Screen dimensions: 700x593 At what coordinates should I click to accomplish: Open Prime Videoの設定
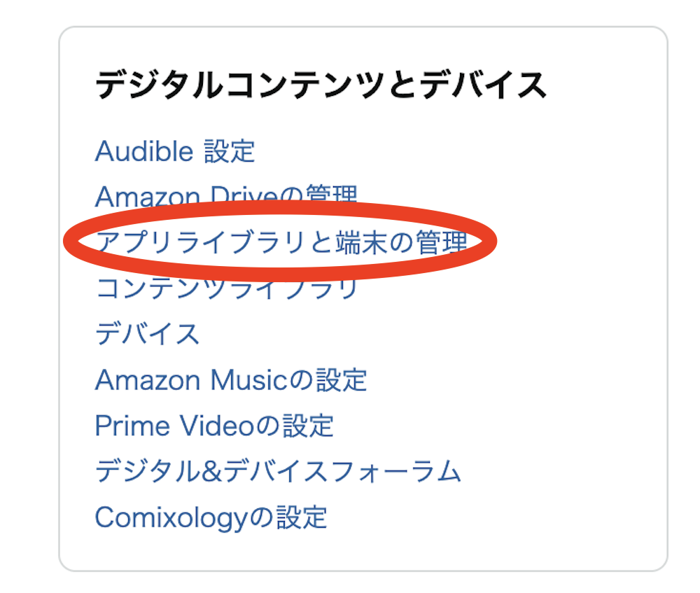pyautogui.click(x=214, y=426)
